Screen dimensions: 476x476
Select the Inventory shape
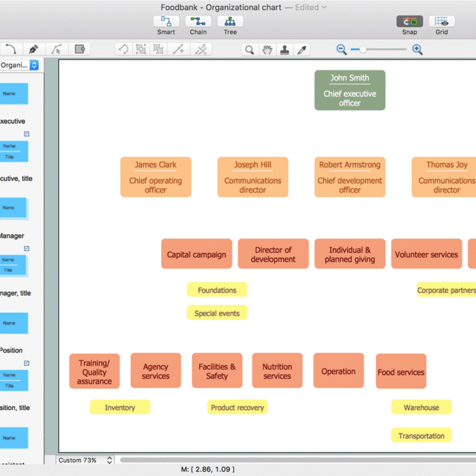120,407
